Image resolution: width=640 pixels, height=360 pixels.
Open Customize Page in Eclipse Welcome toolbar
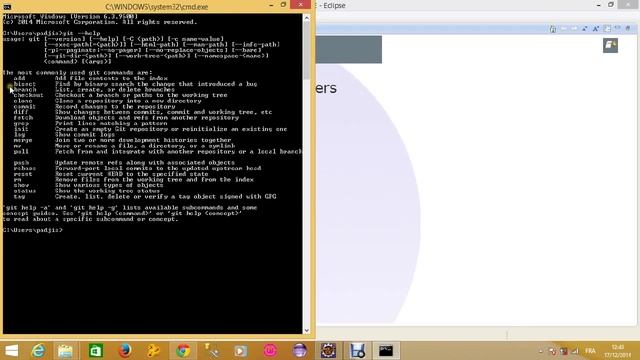tap(607, 29)
